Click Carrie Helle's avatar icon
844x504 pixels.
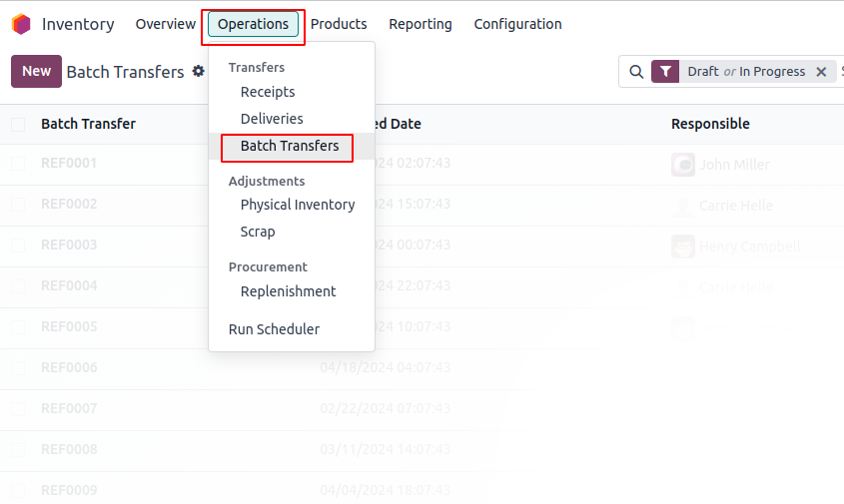683,206
